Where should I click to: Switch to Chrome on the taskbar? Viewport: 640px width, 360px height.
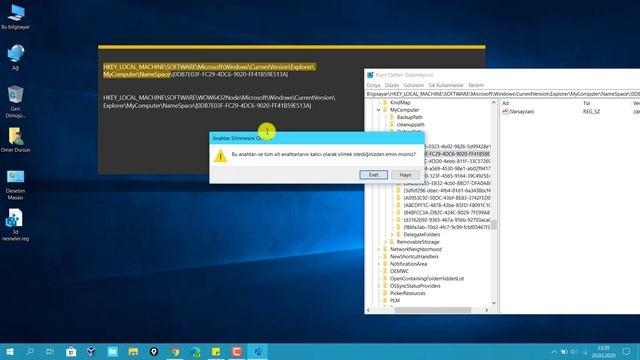pos(175,351)
